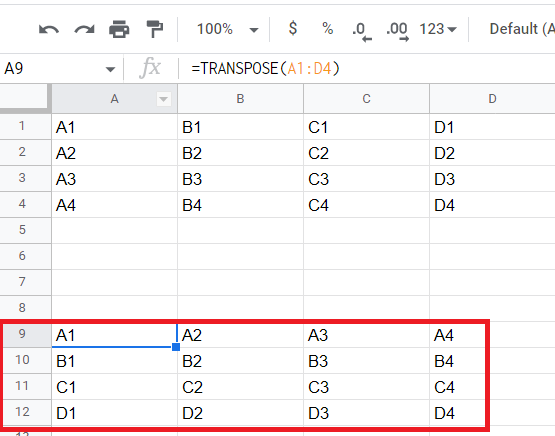Select the Paint format roller icon
The height and width of the screenshot is (436, 555).
coord(155,29)
